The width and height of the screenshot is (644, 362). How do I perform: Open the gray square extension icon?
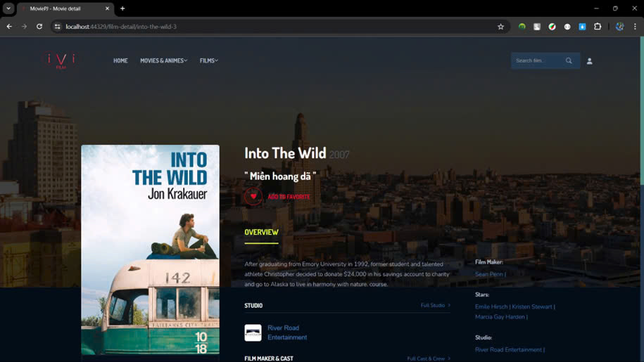[537, 27]
